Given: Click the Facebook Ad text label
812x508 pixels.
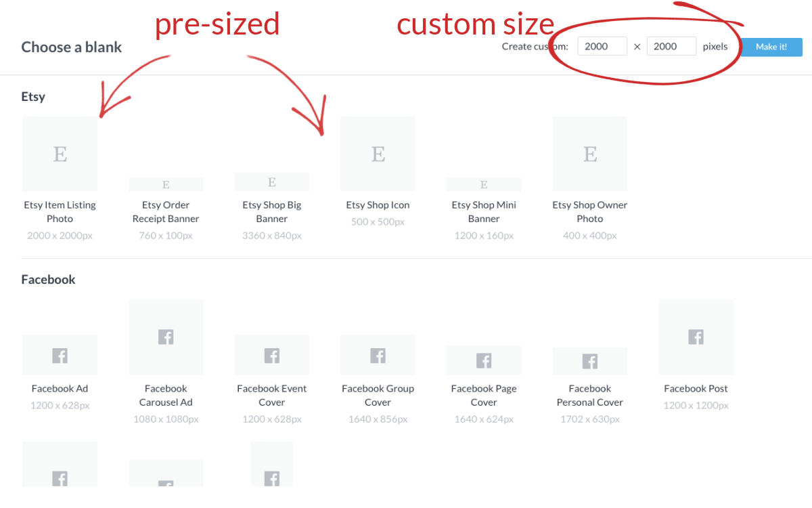Looking at the screenshot, I should tap(60, 389).
